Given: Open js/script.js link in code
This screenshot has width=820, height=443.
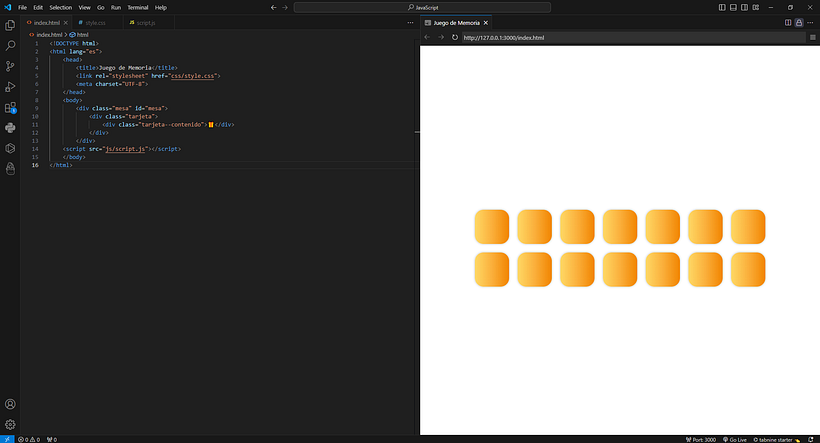Looking at the screenshot, I should point(125,149).
